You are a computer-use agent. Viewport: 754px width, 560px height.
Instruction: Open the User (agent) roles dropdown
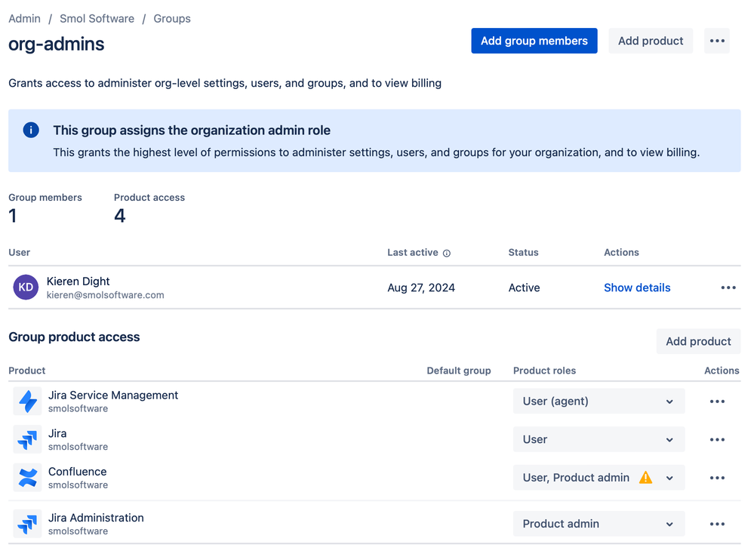point(599,401)
